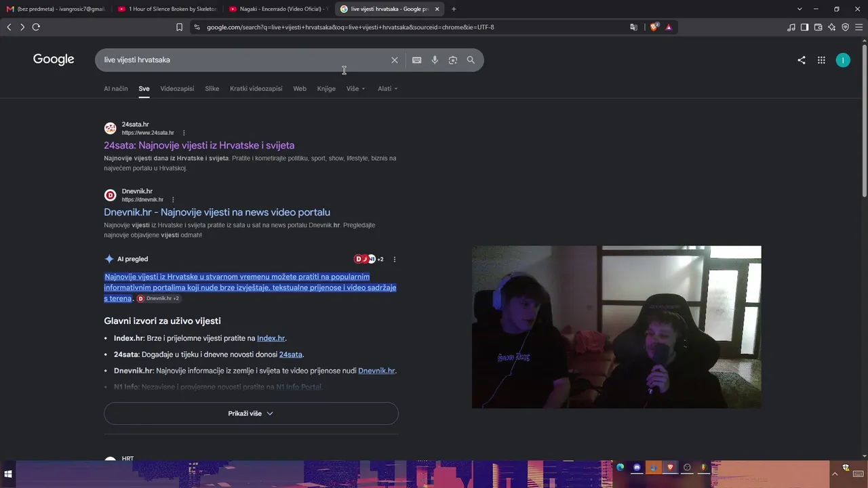Open Microsoft Edge from taskbar
This screenshot has height=488, width=868.
[x=620, y=467]
